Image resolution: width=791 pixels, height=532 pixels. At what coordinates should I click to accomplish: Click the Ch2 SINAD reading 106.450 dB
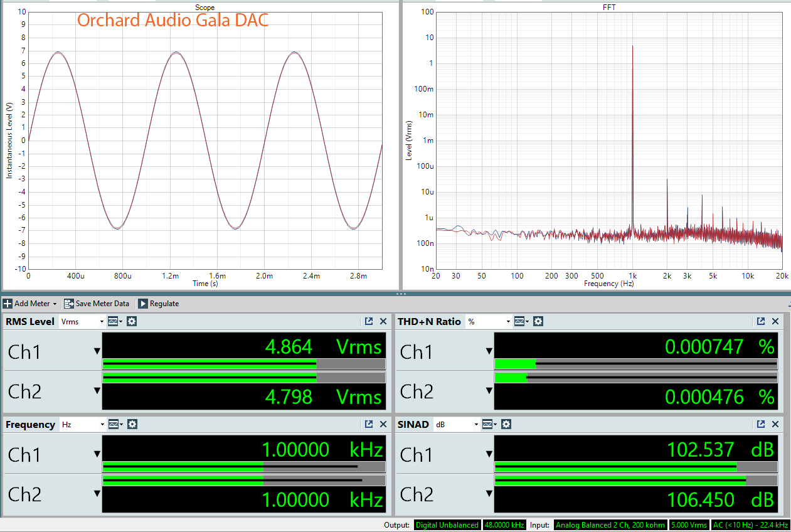[x=720, y=499]
